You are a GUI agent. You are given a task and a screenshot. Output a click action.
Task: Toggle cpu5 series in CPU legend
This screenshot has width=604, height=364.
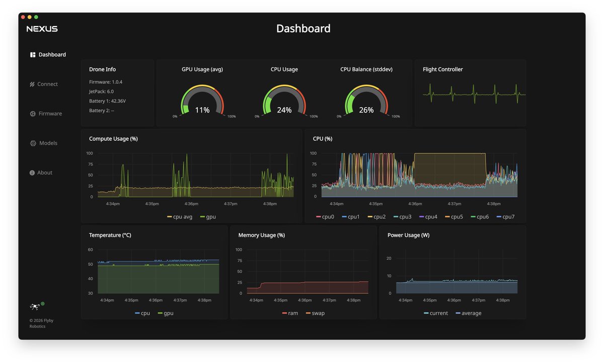pos(454,217)
